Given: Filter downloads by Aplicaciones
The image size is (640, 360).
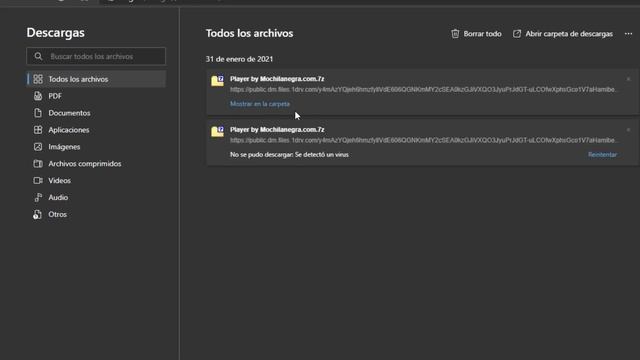Looking at the screenshot, I should click(96, 130).
